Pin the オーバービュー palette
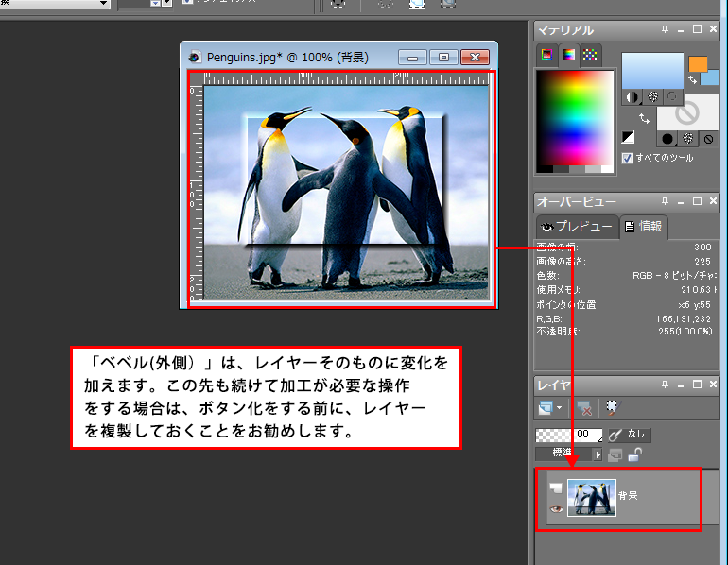Viewport: 728px width, 565px height. pyautogui.click(x=665, y=201)
